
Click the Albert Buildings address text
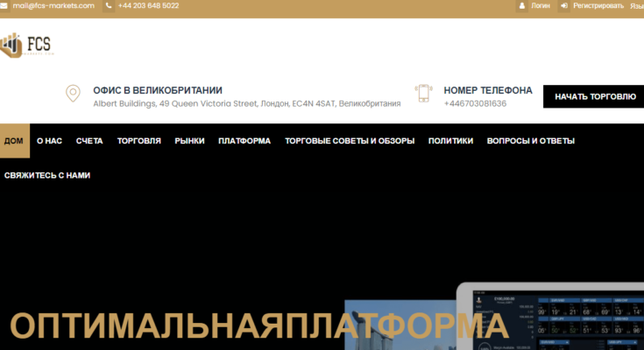click(247, 104)
